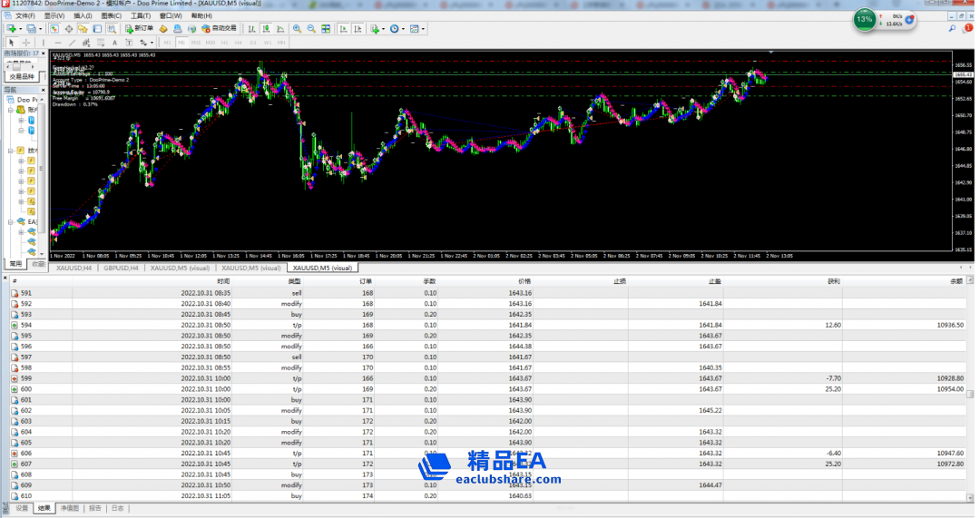Select the crosshair cursor tool

26,43
